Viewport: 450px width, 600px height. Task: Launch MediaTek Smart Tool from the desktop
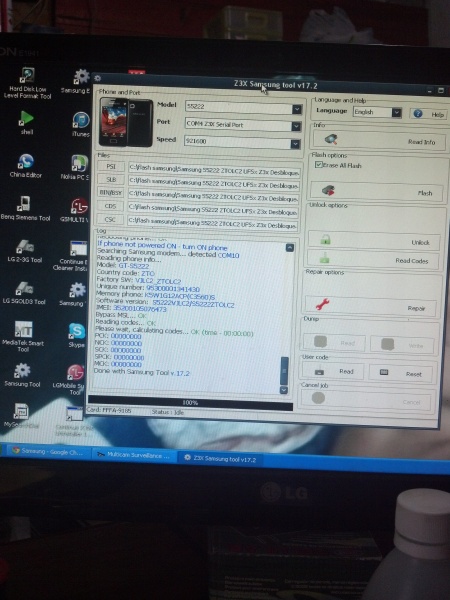[x=23, y=336]
